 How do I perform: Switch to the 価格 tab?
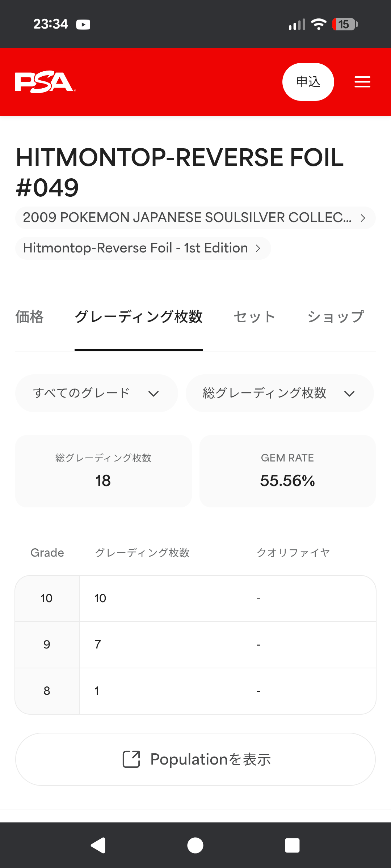coord(29,317)
